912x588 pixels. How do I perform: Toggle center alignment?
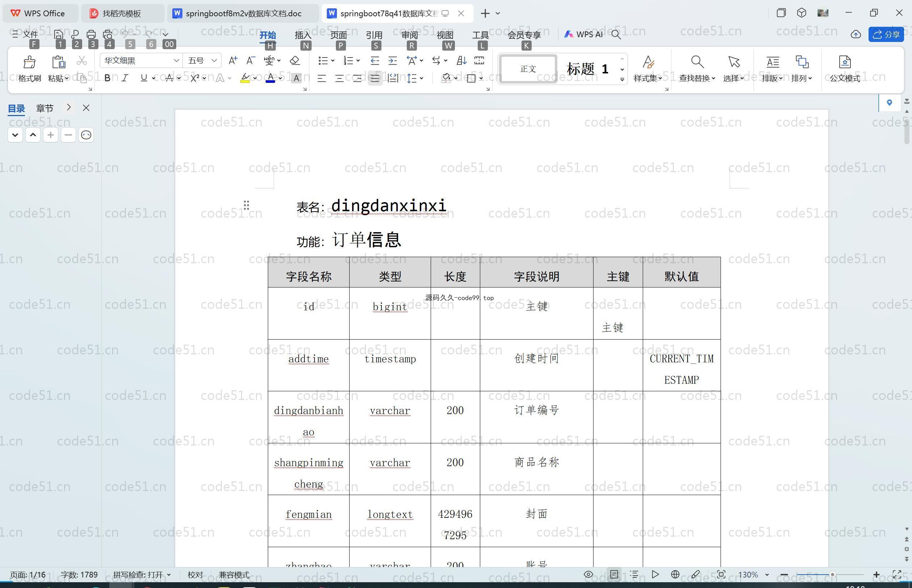click(x=339, y=78)
